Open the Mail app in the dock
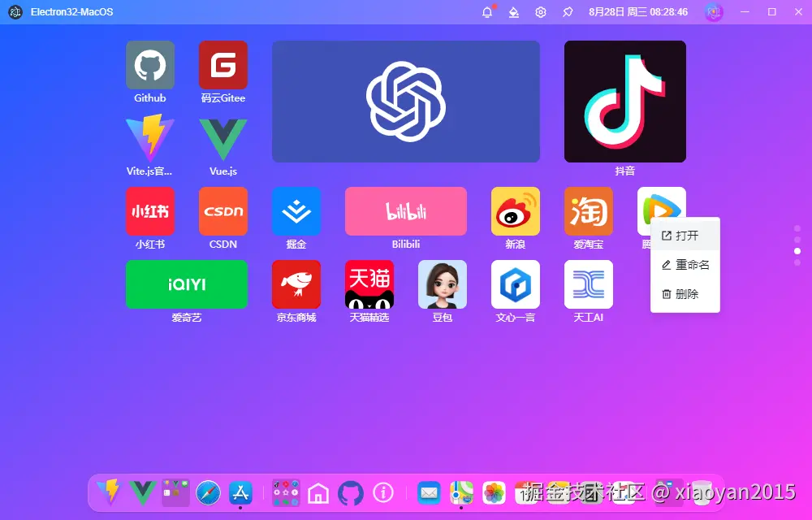The height and width of the screenshot is (520, 812). pos(429,492)
